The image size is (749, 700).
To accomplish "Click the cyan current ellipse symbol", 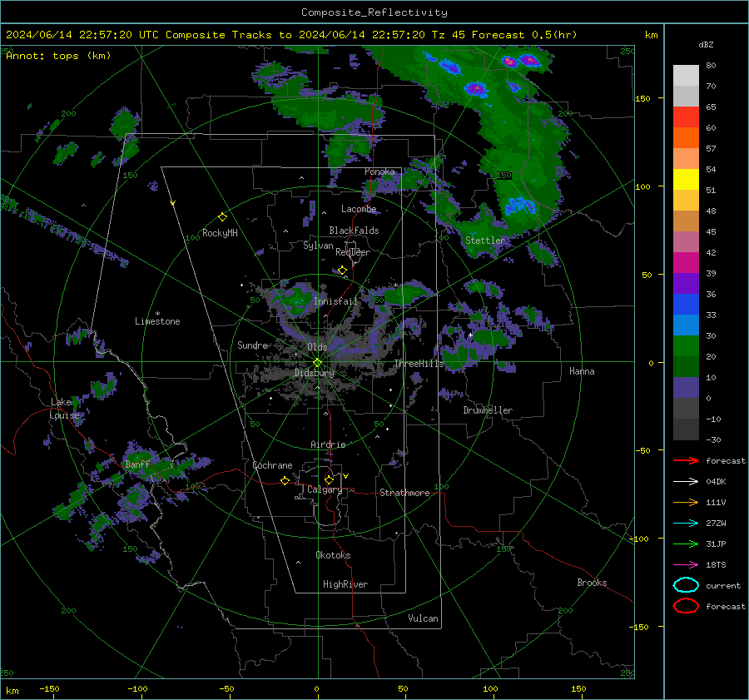I will coord(686,585).
